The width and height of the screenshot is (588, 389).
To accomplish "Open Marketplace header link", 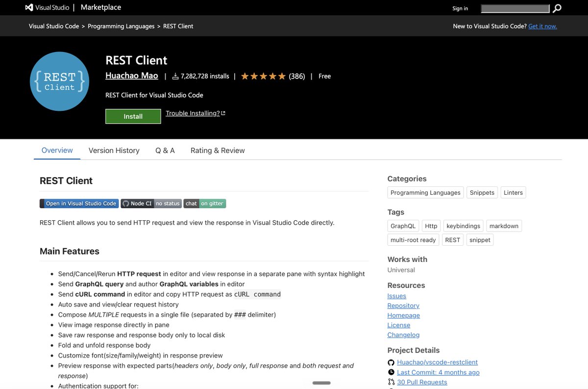I will [101, 7].
